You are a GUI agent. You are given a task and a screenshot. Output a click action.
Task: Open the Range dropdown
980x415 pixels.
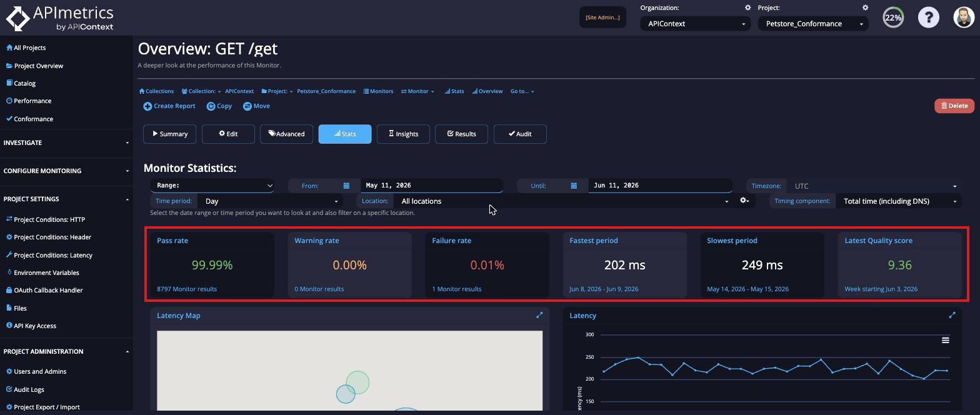[x=212, y=186]
